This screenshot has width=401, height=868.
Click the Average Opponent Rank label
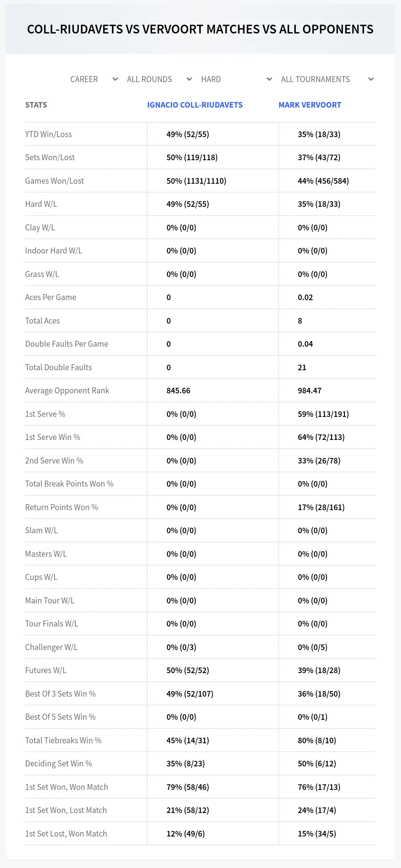point(67,391)
